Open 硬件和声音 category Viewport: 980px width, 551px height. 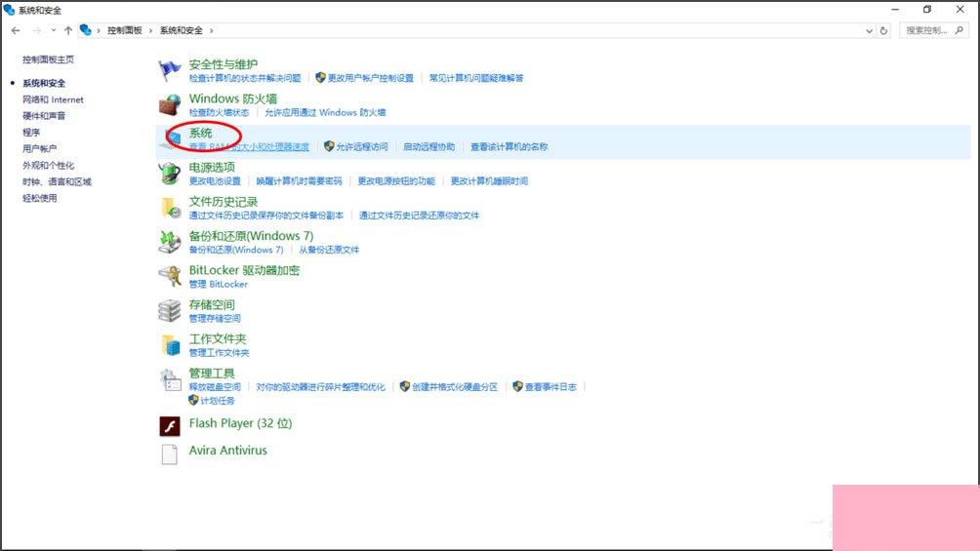tap(44, 116)
